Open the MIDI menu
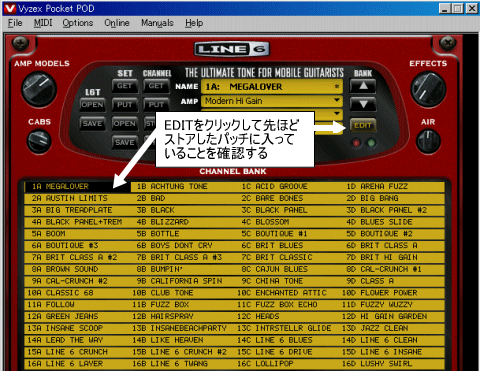The height and width of the screenshot is (371, 480). coord(43,23)
